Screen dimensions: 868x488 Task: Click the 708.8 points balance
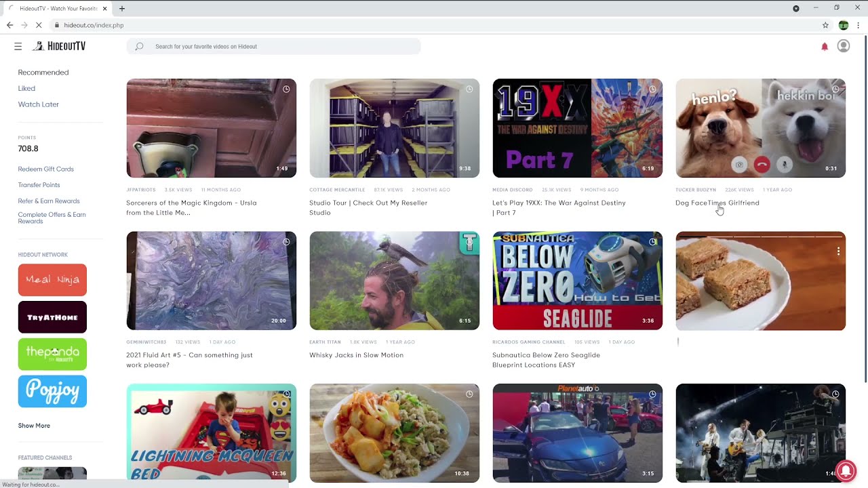(28, 148)
